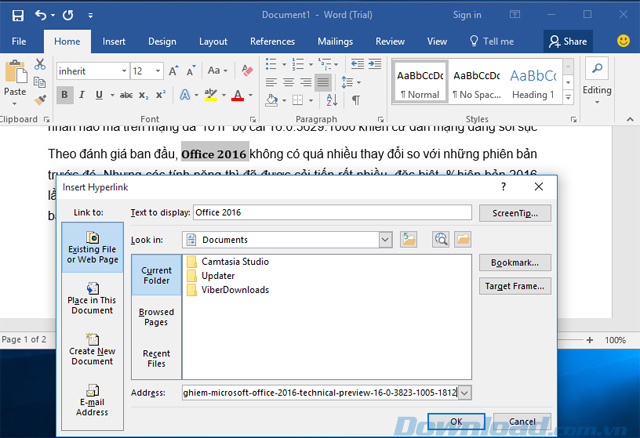The height and width of the screenshot is (438, 640).
Task: Open the Mailings ribbon tab
Action: tap(334, 41)
